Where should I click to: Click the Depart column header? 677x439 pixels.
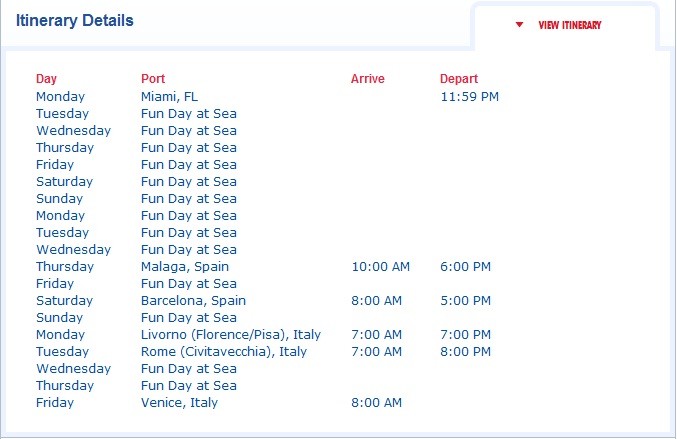[x=459, y=79]
